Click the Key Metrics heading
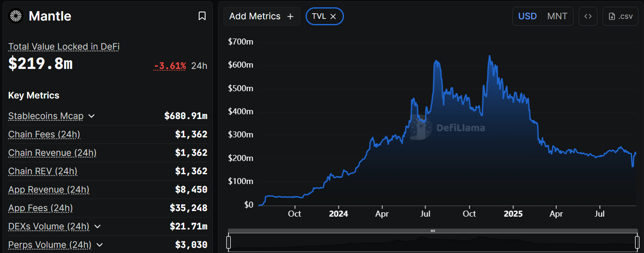Image resolution: width=644 pixels, height=253 pixels. coord(34,95)
